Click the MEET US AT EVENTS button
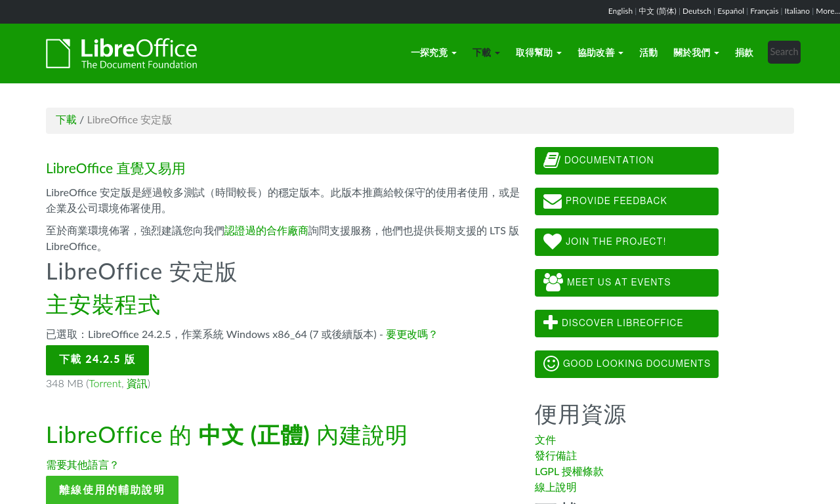Image resolution: width=840 pixels, height=504 pixels. pos(627,283)
